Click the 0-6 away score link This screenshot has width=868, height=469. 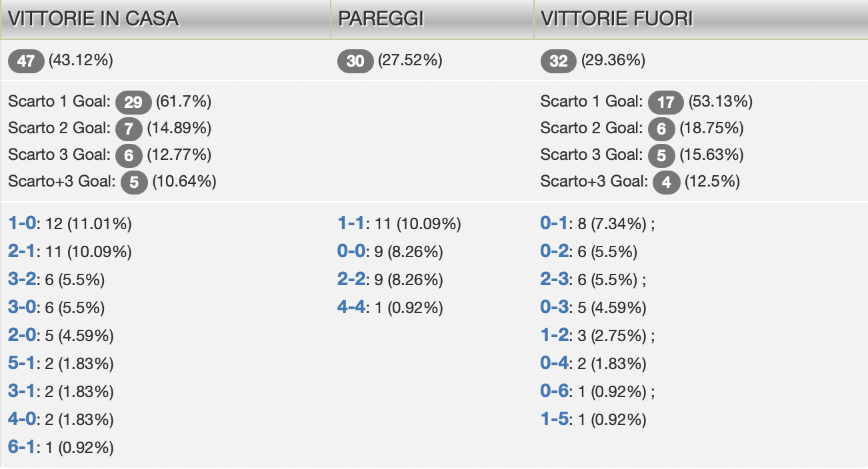click(x=553, y=392)
